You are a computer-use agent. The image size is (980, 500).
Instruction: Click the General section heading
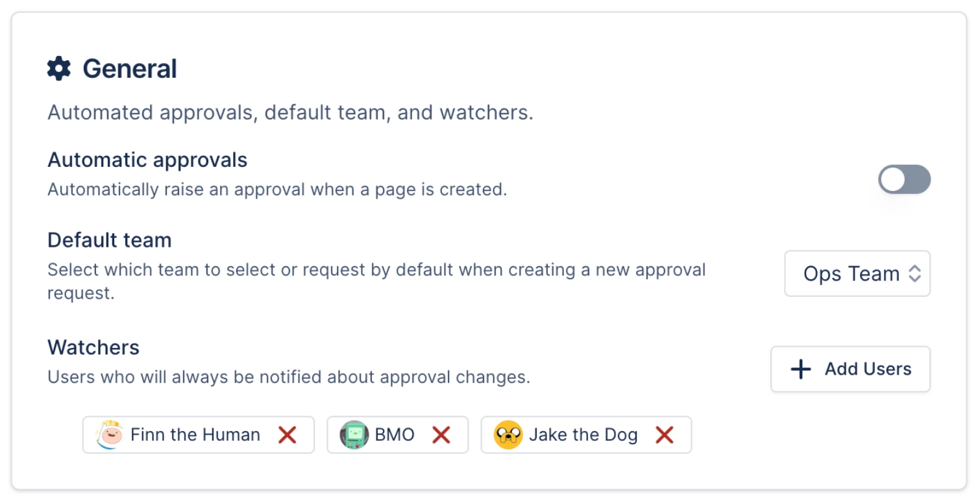coord(129,68)
